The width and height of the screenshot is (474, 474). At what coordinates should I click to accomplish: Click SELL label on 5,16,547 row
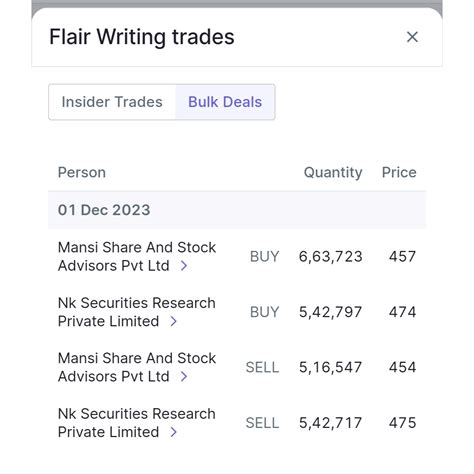(262, 367)
